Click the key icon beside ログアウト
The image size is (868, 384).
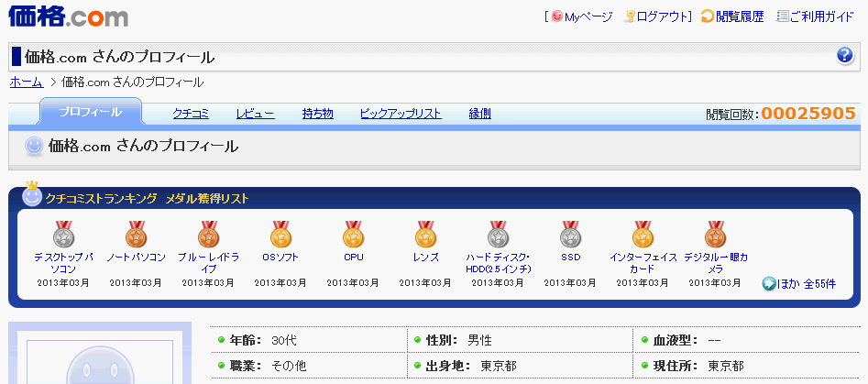pos(630,16)
